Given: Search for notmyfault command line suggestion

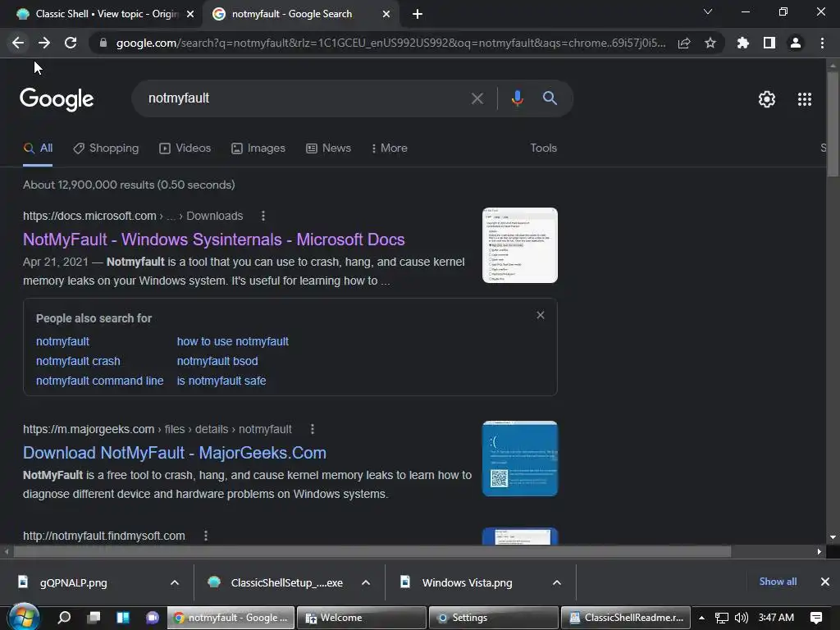Looking at the screenshot, I should point(99,381).
